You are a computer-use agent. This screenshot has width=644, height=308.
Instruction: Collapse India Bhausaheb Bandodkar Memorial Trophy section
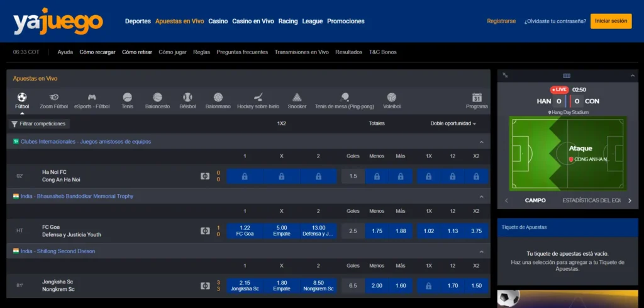pos(481,197)
